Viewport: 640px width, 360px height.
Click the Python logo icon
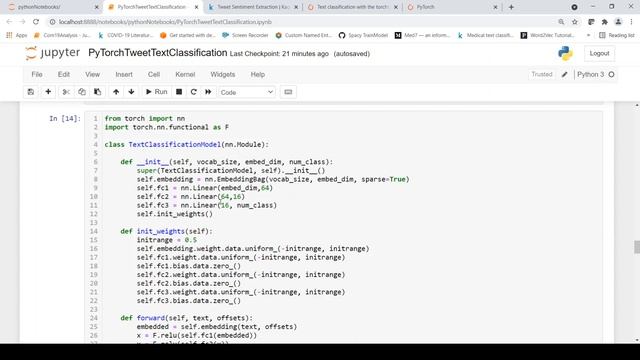click(565, 53)
